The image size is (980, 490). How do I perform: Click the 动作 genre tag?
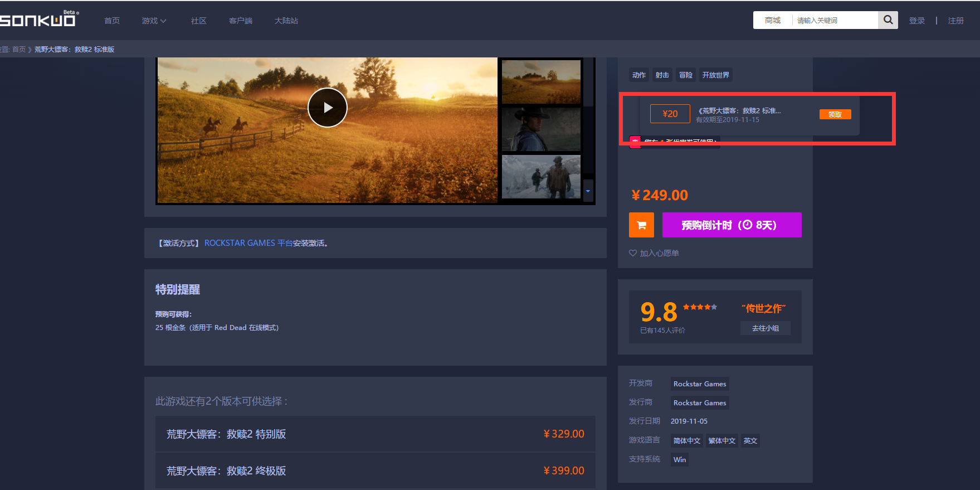(639, 75)
